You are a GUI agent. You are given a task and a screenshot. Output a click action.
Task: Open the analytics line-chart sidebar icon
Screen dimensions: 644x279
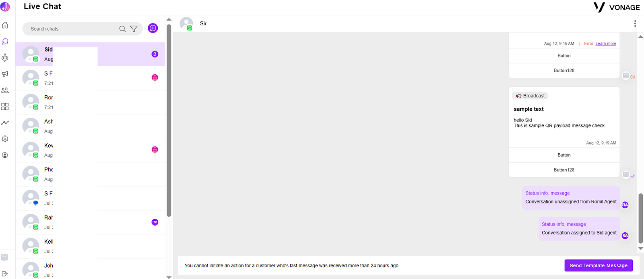coord(5,123)
